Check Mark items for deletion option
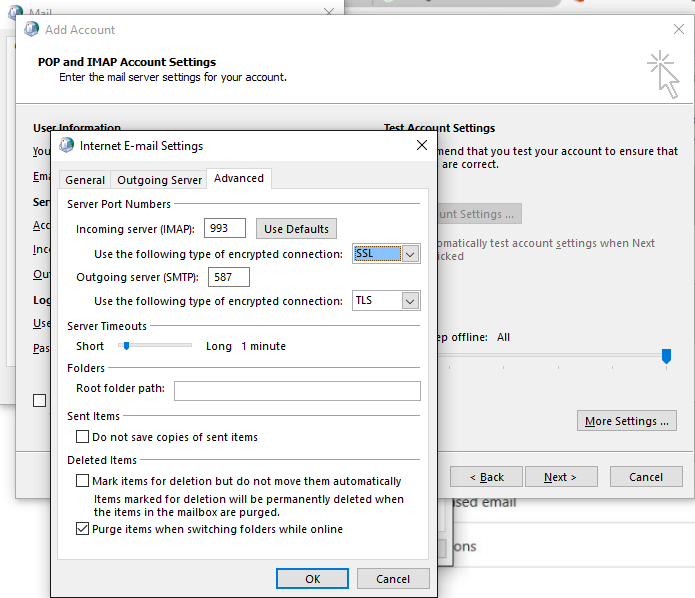The width and height of the screenshot is (695, 598). (x=83, y=481)
